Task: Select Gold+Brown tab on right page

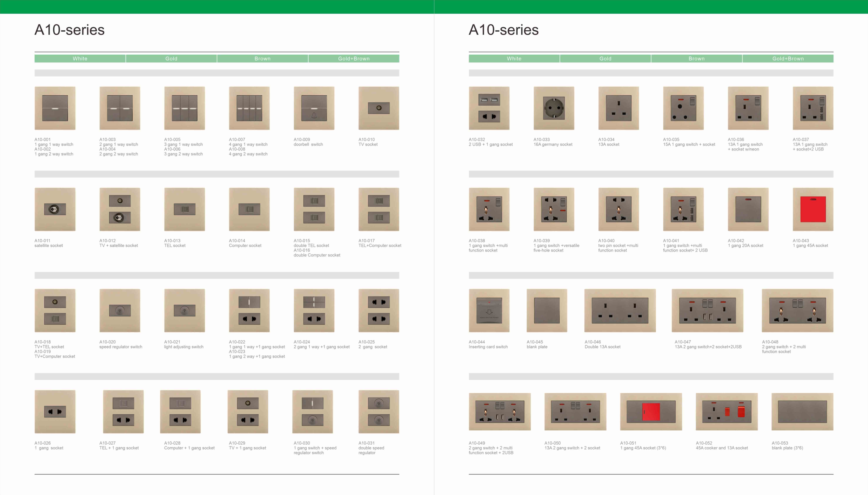Action: coord(788,59)
